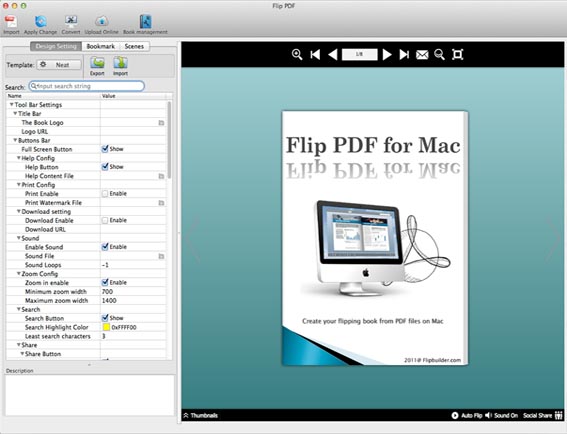Image resolution: width=567 pixels, height=434 pixels.
Task: Jump to the first page of the flipbook
Action: 315,55
